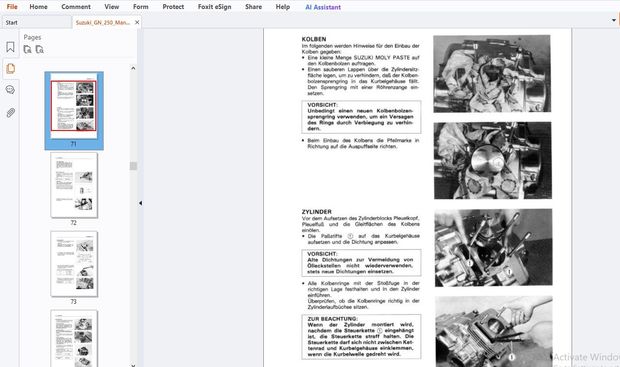The image size is (620, 367).
Task: Click the ZYLINDER heading in the document
Action: (x=317, y=212)
